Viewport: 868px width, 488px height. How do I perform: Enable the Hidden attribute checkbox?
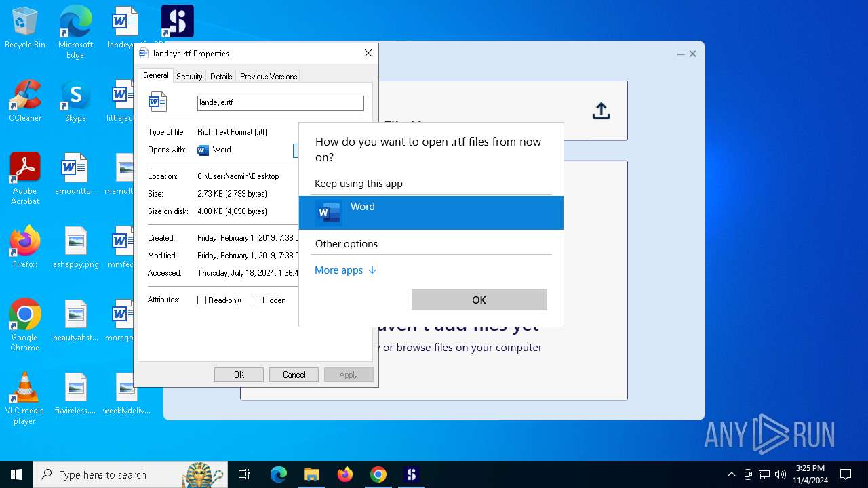point(256,300)
